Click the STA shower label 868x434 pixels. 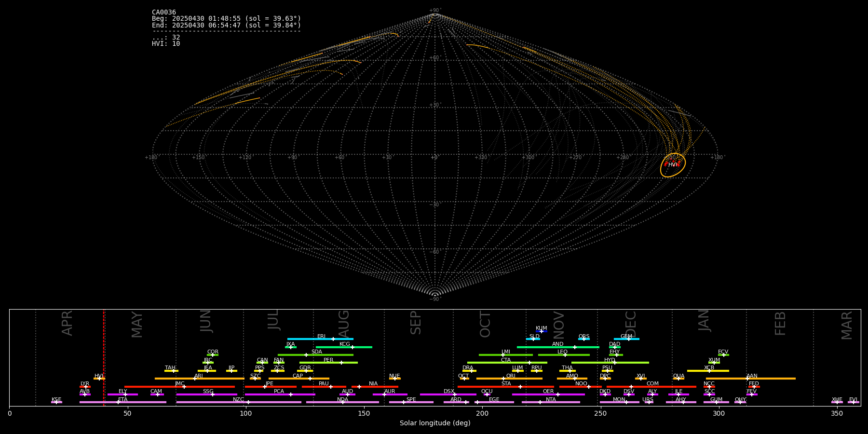coord(506,384)
